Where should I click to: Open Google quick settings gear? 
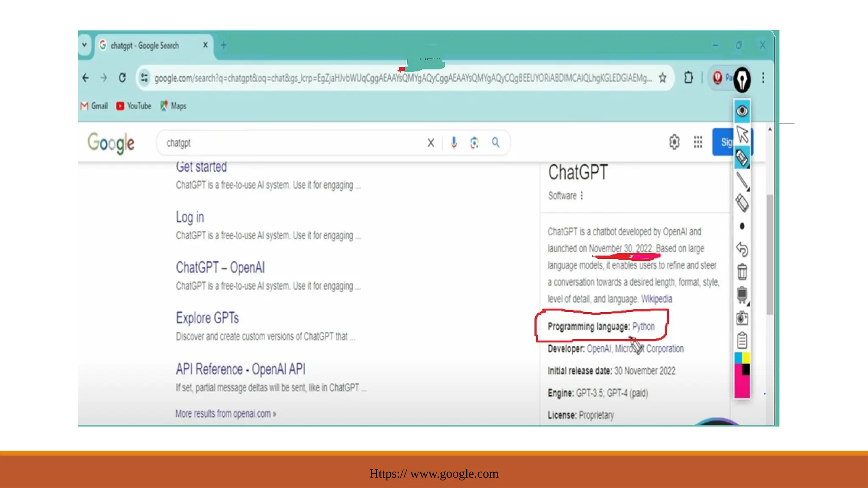(674, 142)
